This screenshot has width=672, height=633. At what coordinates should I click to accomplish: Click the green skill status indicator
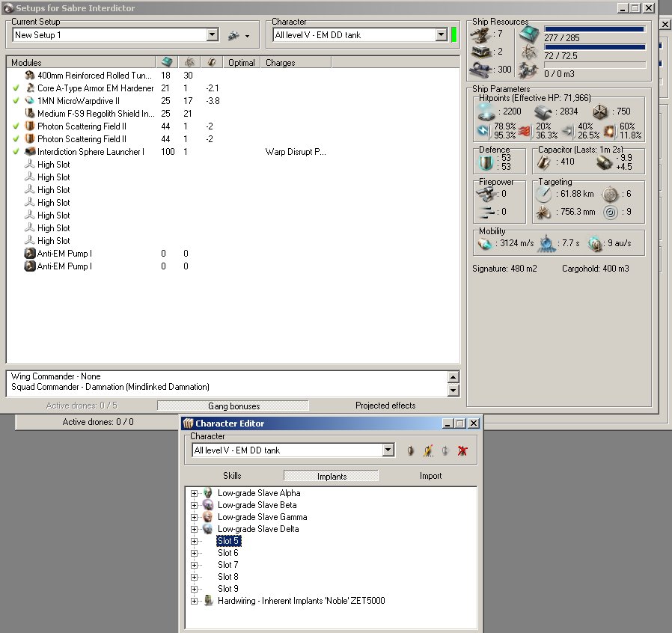point(453,34)
